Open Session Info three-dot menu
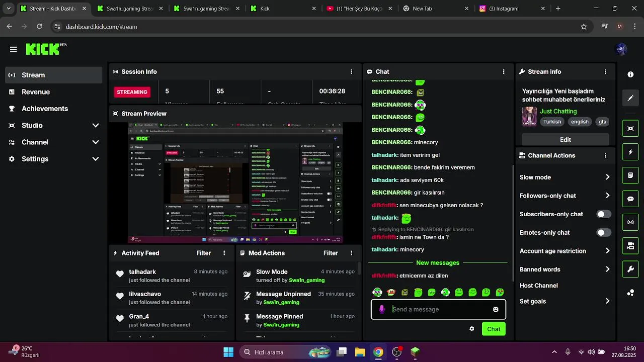 click(351, 72)
